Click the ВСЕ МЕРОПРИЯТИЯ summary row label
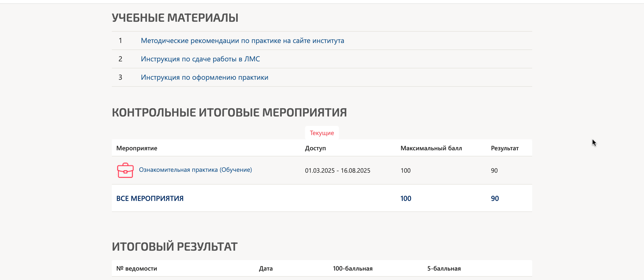 coord(150,198)
